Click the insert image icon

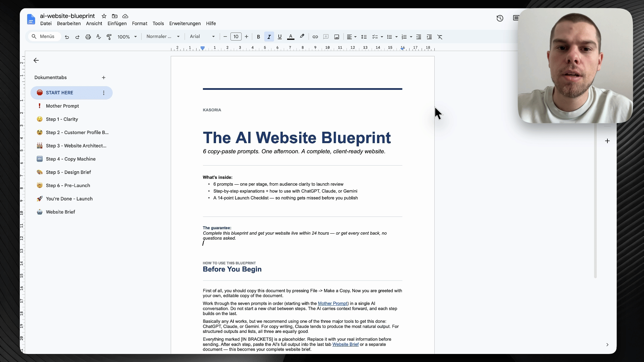(x=336, y=37)
